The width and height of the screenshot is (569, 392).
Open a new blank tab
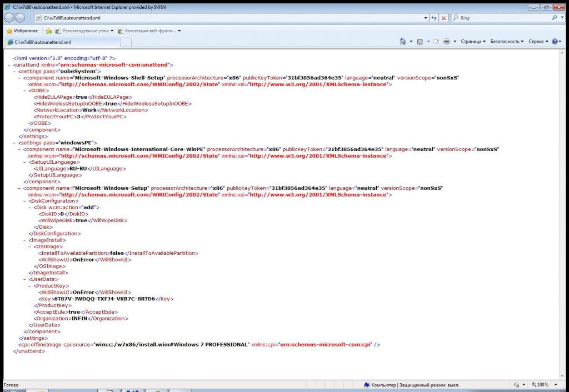pos(126,42)
